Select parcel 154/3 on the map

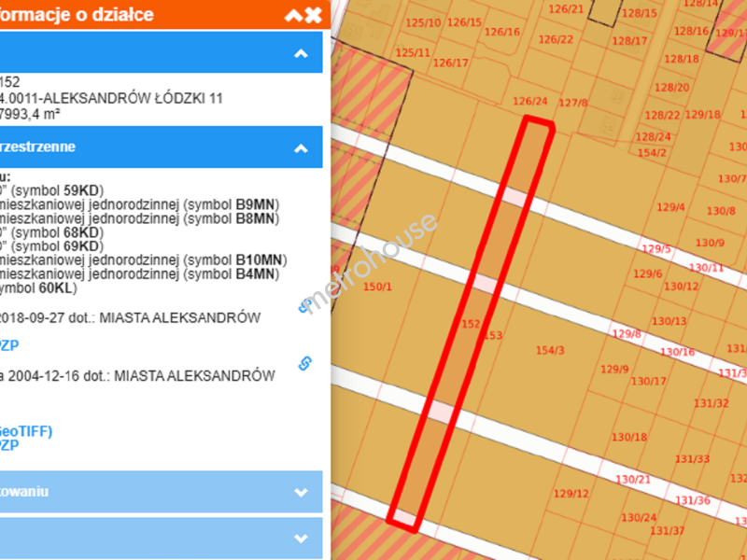(550, 351)
